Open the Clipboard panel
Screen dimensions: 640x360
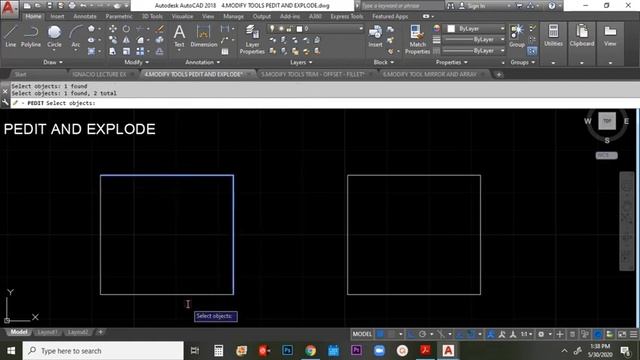[582, 36]
